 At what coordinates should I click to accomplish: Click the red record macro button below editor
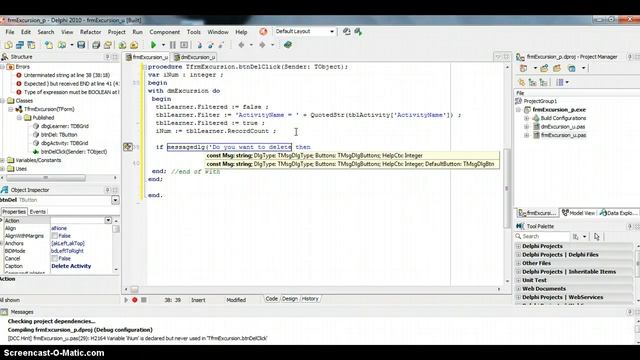[x=135, y=300]
